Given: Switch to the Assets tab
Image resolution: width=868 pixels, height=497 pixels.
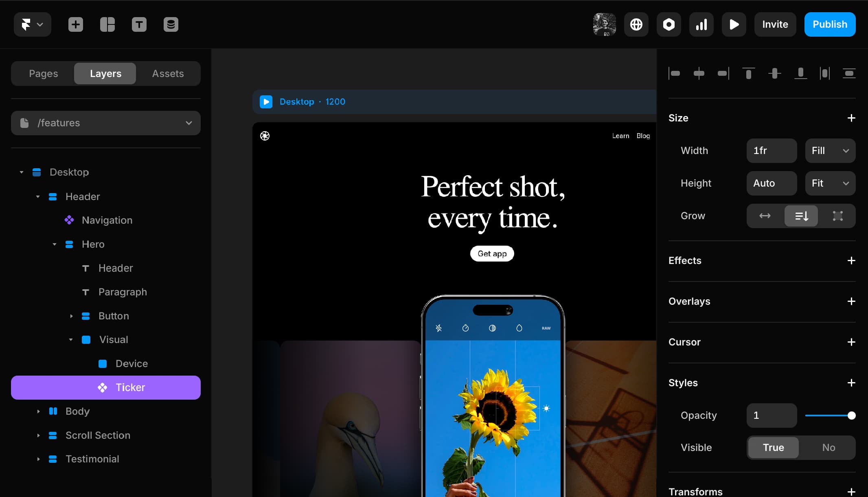Looking at the screenshot, I should (x=168, y=74).
